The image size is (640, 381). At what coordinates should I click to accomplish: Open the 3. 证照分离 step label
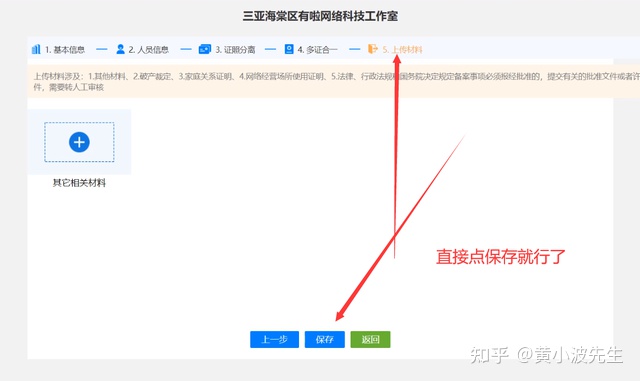[x=236, y=50]
